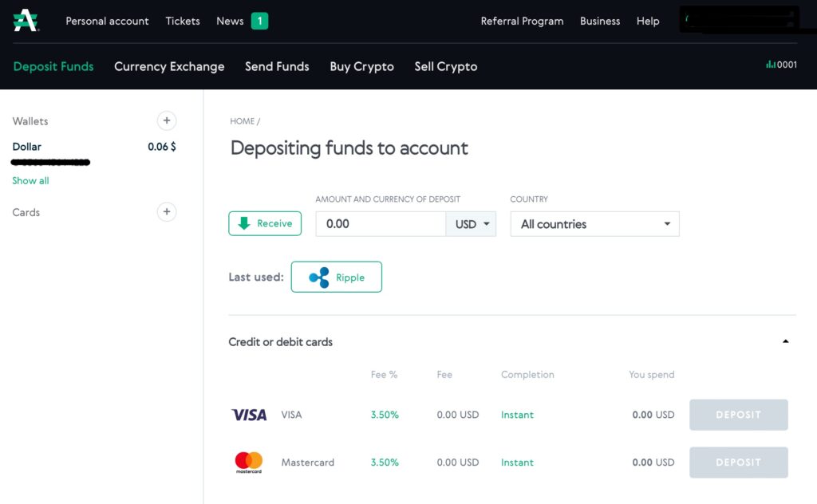The width and height of the screenshot is (817, 504).
Task: Click the plus icon next to Wallets
Action: 166,121
